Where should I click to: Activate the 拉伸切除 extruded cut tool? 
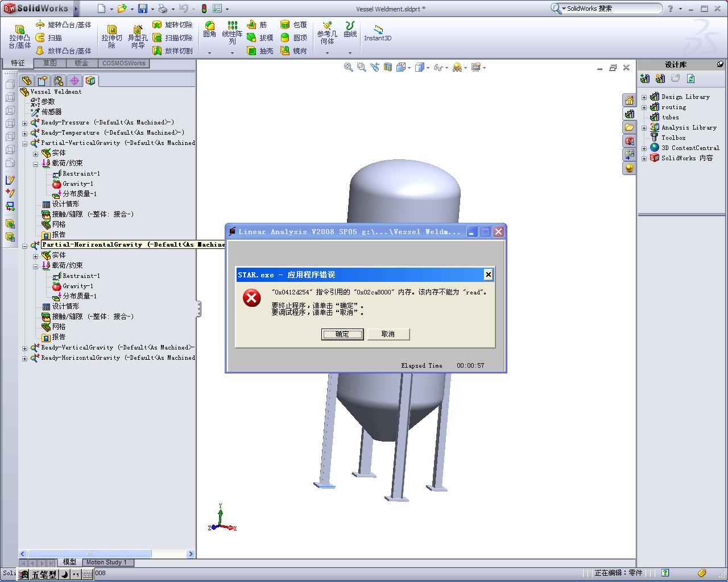coord(112,37)
